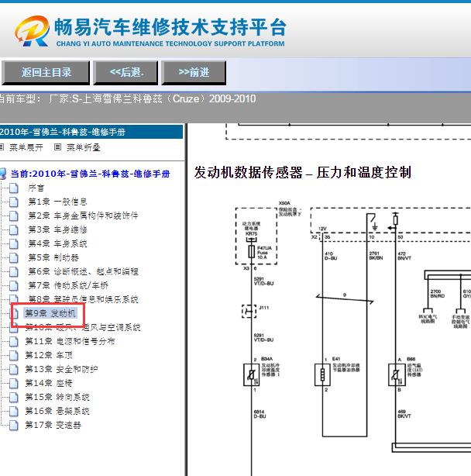Viewport: 471px width, 476px height.
Task: Open 第8章 驾驶员信息和娱乐系统
Action: click(x=83, y=299)
